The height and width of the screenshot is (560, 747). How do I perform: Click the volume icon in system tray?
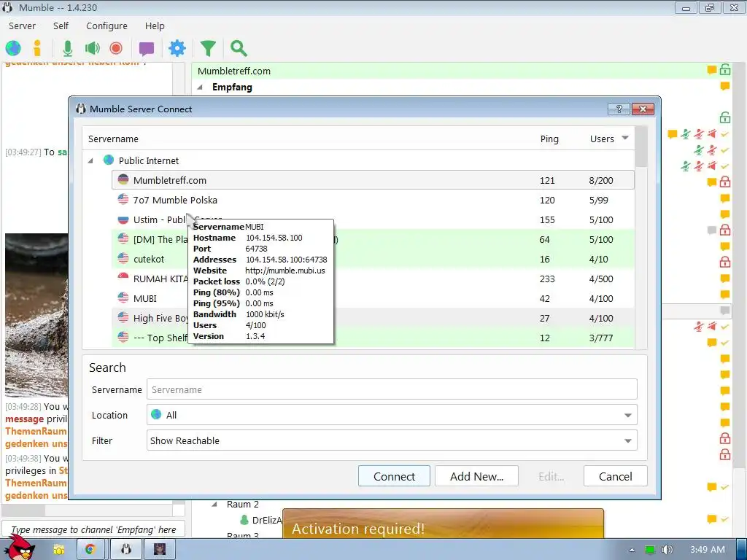(667, 550)
